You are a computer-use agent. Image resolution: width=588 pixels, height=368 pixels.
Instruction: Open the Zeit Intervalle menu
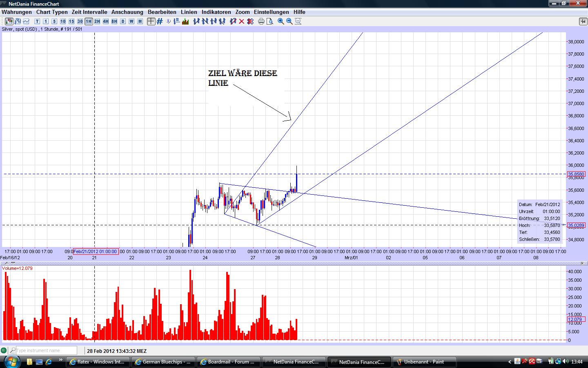coord(89,12)
